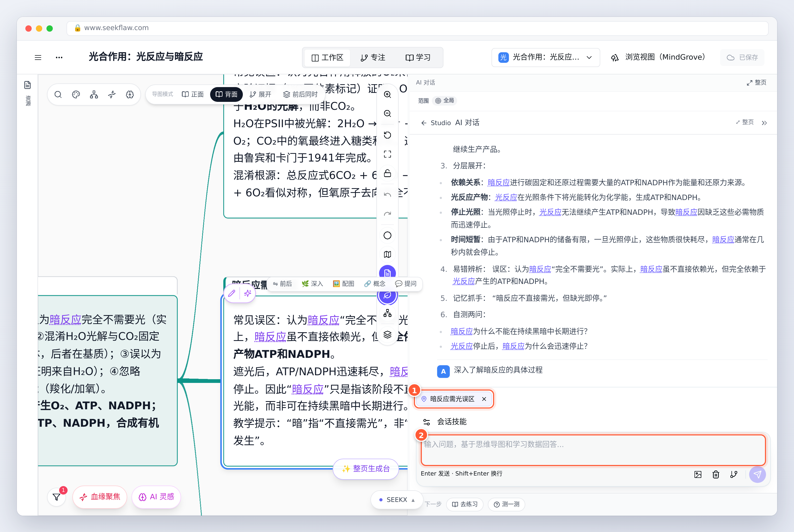Select the 深入 node action

click(x=313, y=284)
